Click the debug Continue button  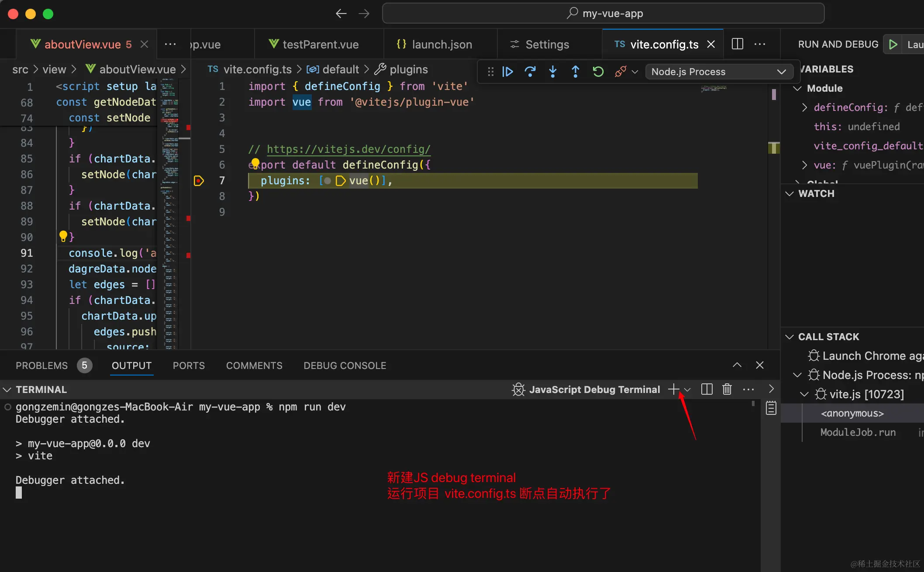(x=507, y=72)
